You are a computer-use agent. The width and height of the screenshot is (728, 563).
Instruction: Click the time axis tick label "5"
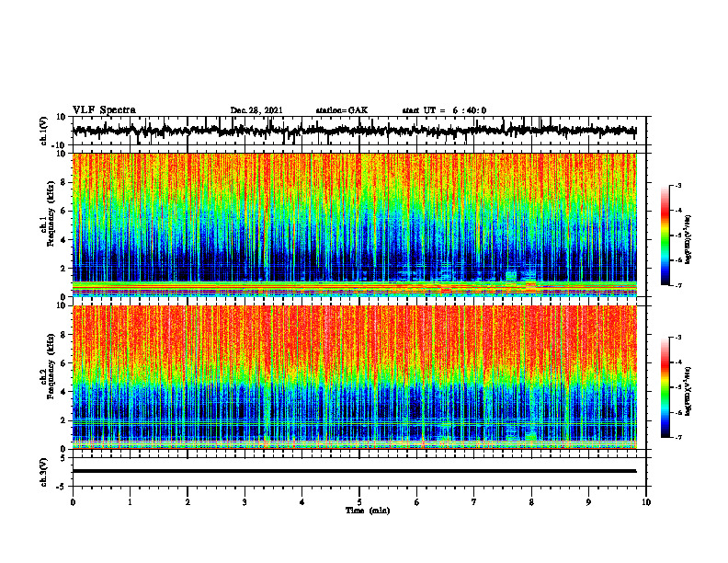pyautogui.click(x=359, y=502)
